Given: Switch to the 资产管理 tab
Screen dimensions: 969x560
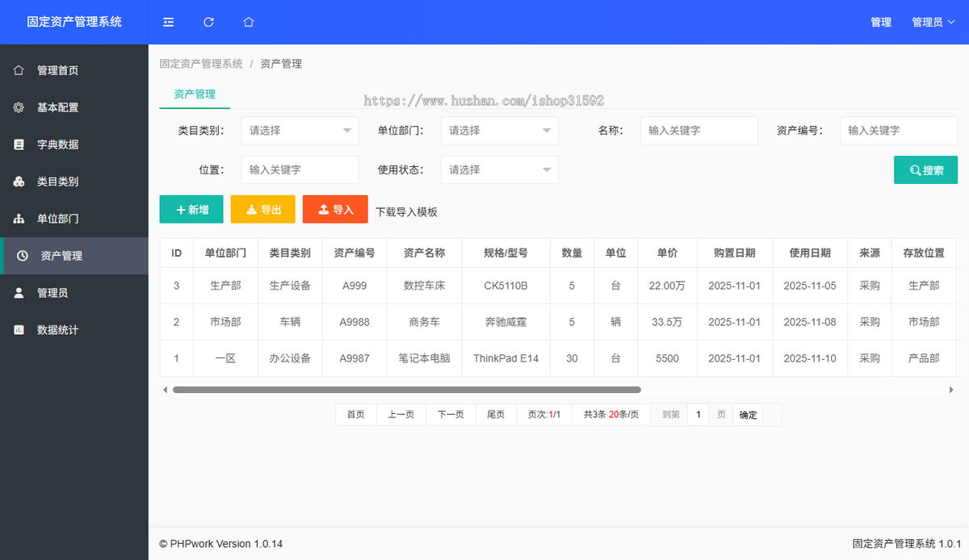Looking at the screenshot, I should click(x=194, y=94).
